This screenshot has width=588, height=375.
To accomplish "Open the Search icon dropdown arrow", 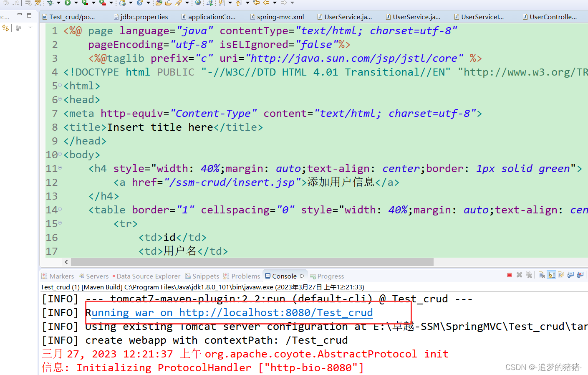I will pos(187,3).
